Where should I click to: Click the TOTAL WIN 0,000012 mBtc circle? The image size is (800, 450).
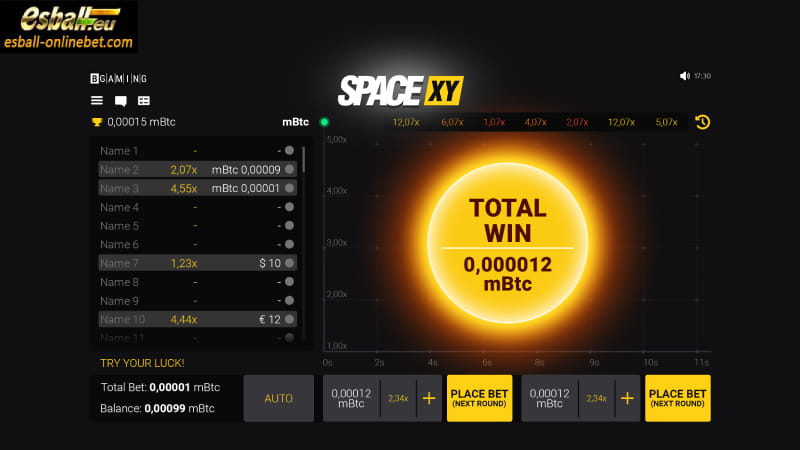(x=508, y=243)
